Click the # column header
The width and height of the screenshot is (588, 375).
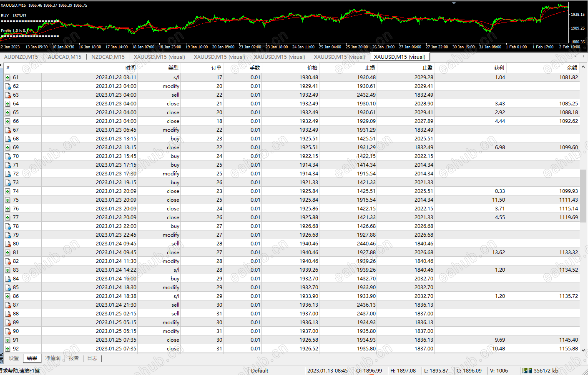(x=23, y=67)
